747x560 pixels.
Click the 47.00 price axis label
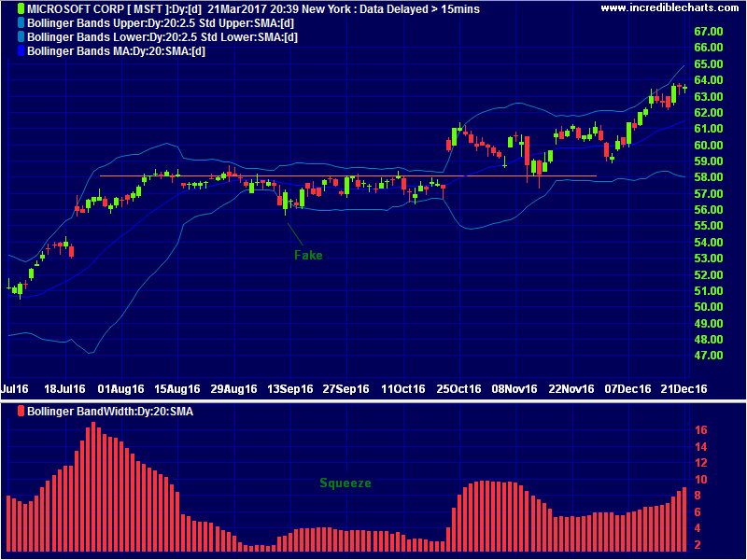[x=709, y=356]
